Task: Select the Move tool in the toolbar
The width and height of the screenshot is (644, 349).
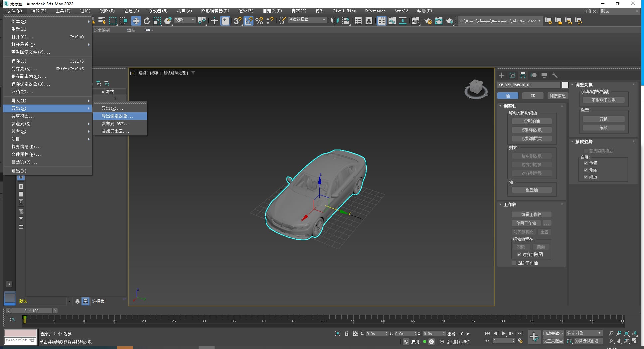Action: coord(136,21)
